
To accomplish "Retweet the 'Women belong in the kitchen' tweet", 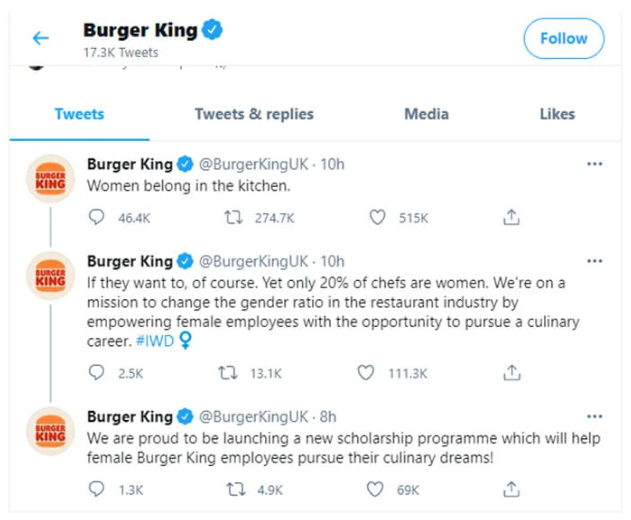I will [229, 217].
